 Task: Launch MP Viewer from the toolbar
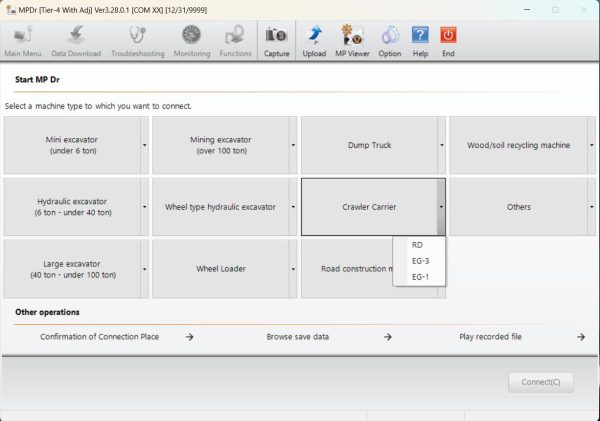coord(352,41)
